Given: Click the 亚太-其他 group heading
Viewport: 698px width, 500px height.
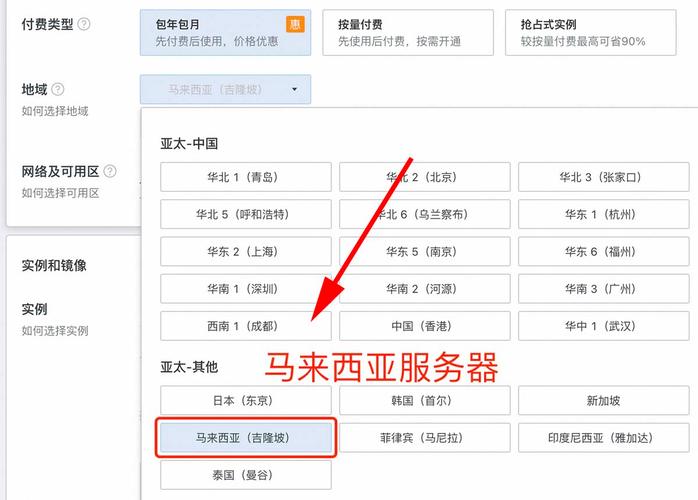Looking at the screenshot, I should 189,367.
